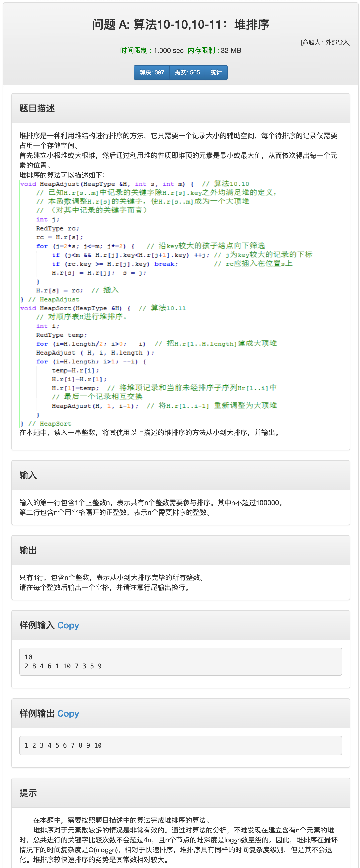This screenshot has height=868, width=360.
Task: Click the code line temp=H.r[i];
Action: point(75,370)
